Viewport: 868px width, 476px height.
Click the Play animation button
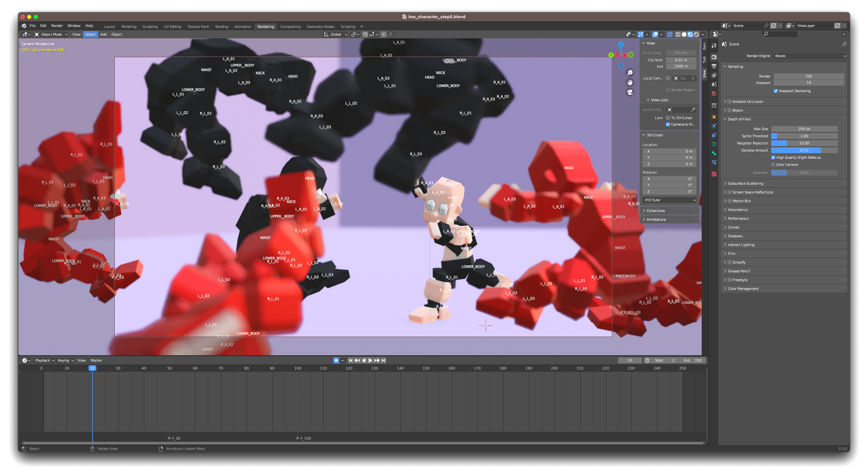tap(370, 360)
